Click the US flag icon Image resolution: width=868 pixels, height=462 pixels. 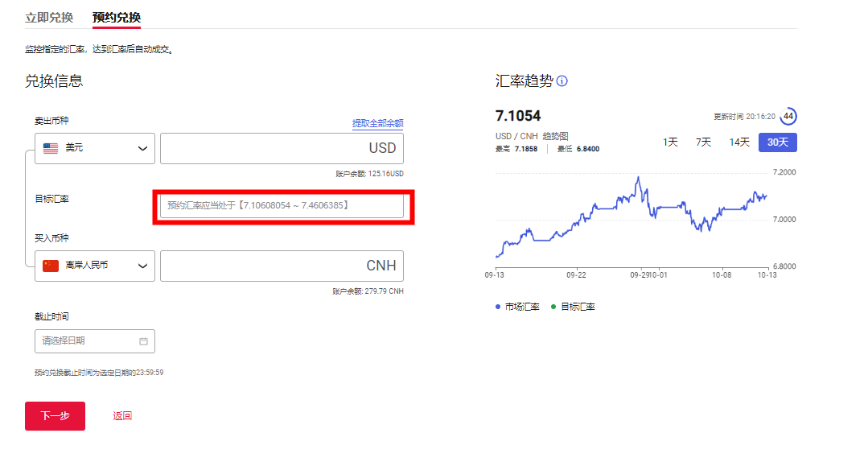(x=51, y=148)
